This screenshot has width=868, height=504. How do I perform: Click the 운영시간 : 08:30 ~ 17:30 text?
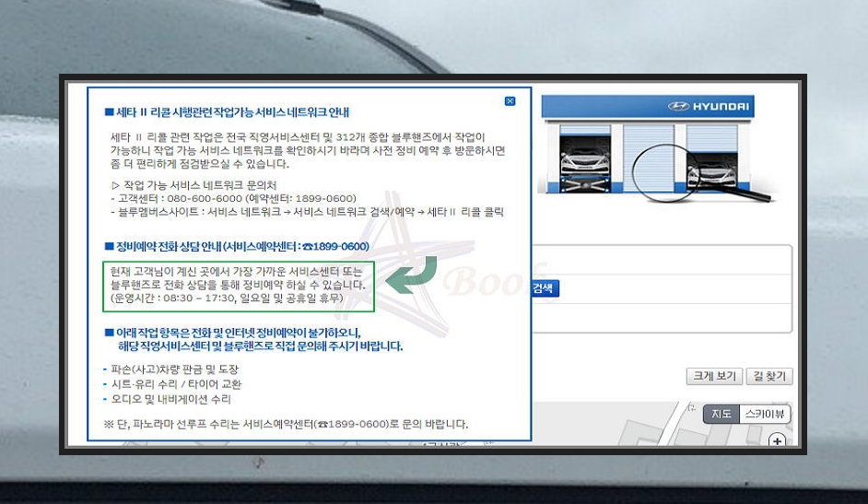point(227,299)
